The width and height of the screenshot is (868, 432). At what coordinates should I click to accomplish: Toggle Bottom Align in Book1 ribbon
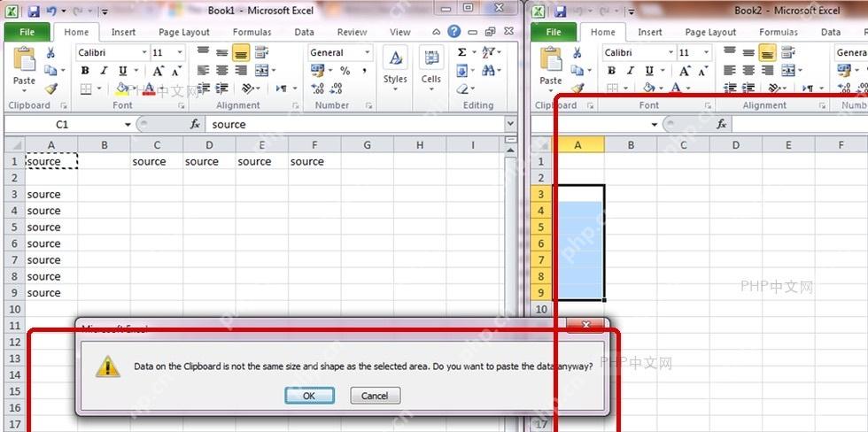[x=240, y=52]
